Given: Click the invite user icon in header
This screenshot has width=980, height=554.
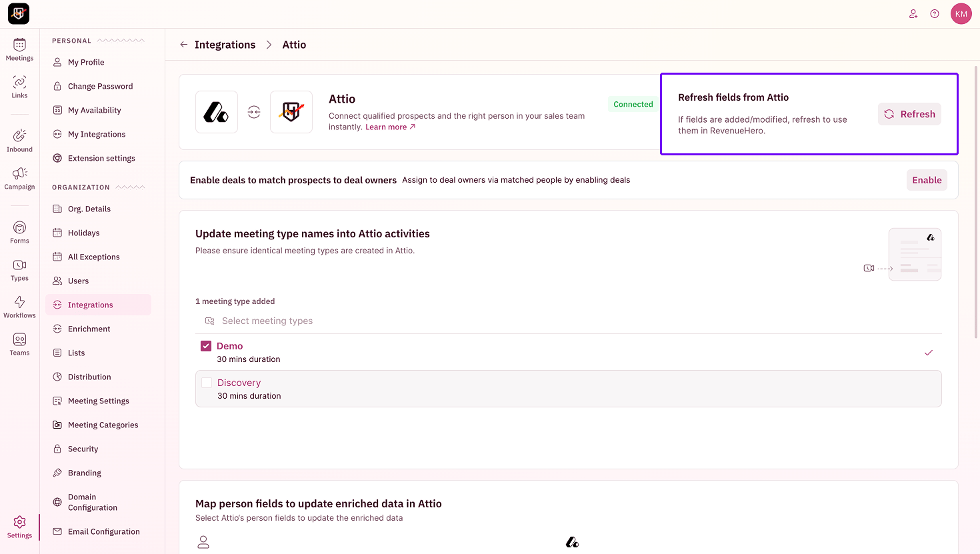Looking at the screenshot, I should (913, 14).
